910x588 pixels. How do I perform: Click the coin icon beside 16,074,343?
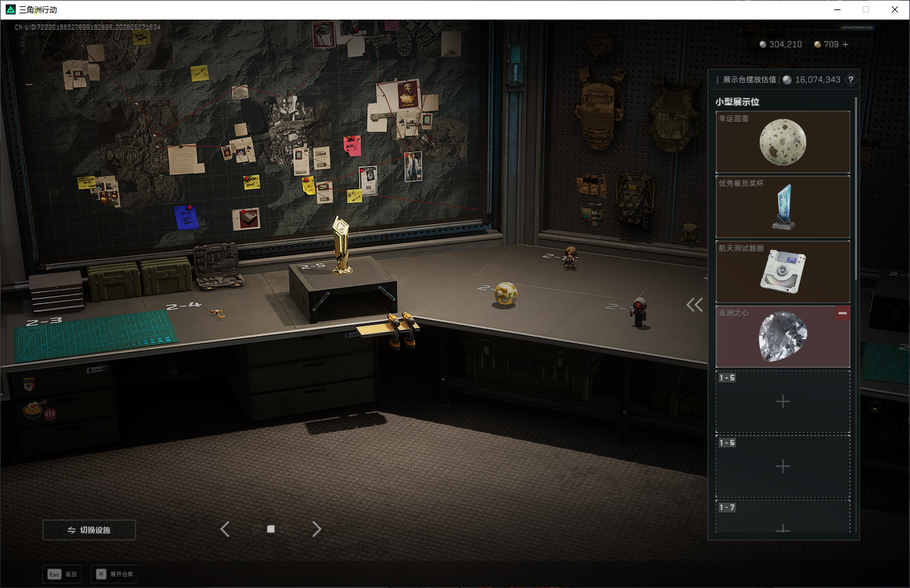click(787, 79)
